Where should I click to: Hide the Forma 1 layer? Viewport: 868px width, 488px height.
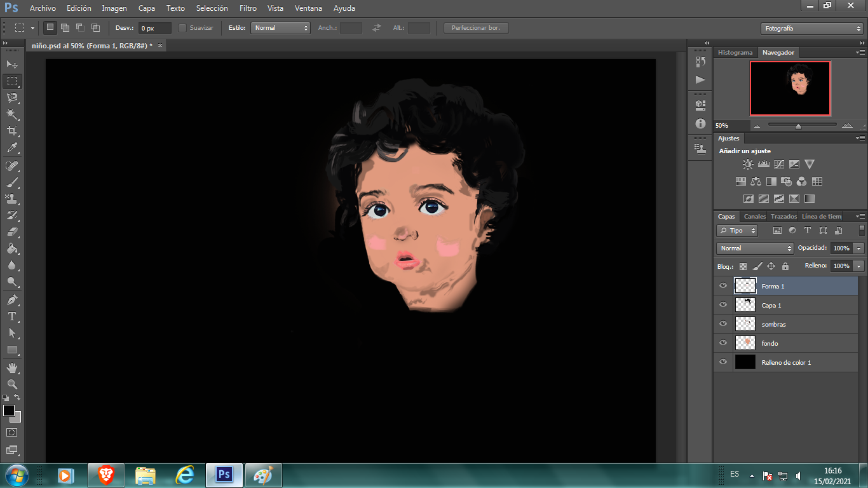point(722,286)
